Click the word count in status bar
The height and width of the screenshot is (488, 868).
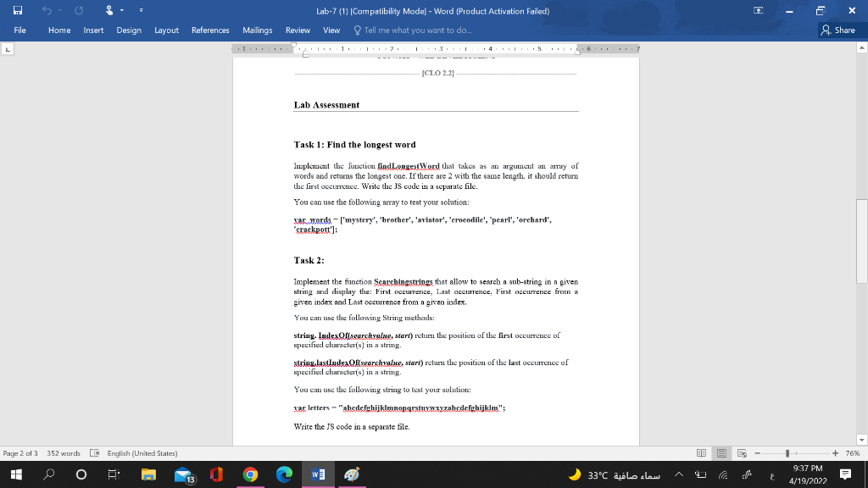(x=64, y=452)
